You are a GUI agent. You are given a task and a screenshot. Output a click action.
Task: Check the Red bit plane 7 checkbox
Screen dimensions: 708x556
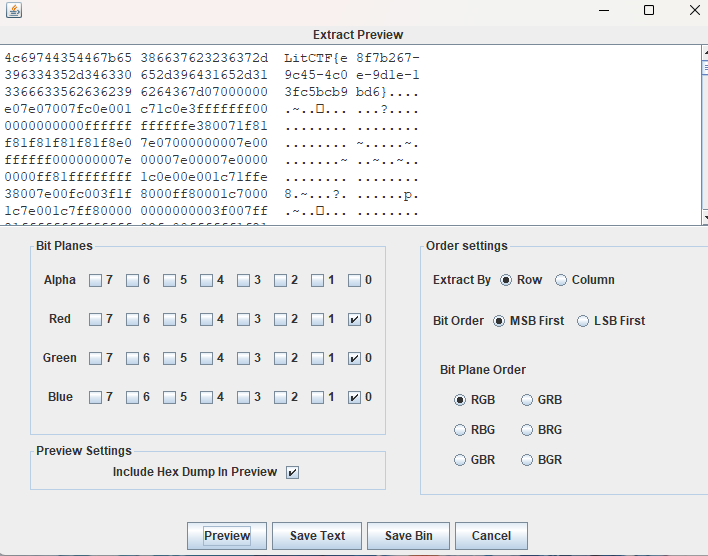click(95, 320)
